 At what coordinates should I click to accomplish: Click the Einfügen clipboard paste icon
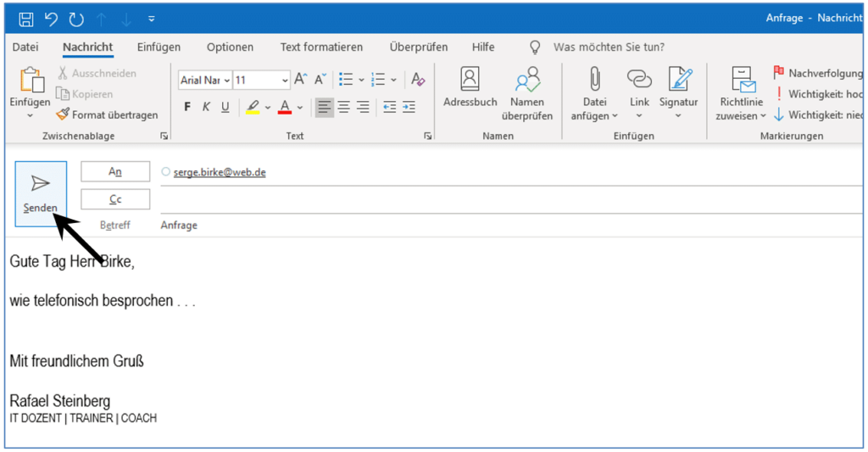[x=31, y=81]
